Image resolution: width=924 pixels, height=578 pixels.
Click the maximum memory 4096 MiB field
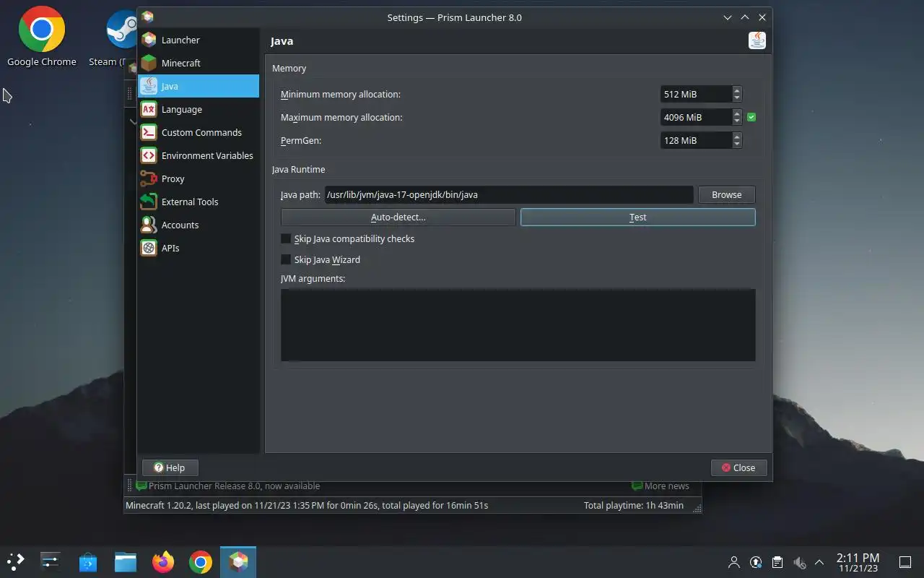[x=696, y=117]
